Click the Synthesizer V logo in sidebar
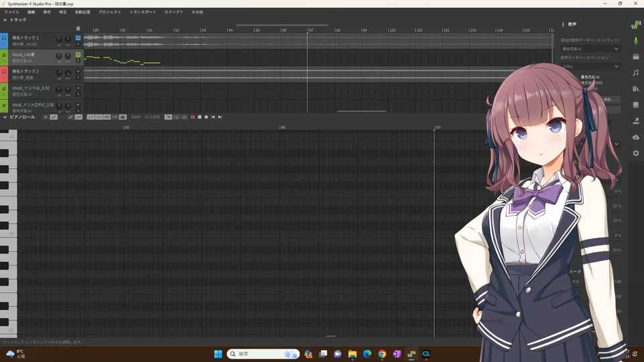The height and width of the screenshot is (362, 644). pos(636,25)
